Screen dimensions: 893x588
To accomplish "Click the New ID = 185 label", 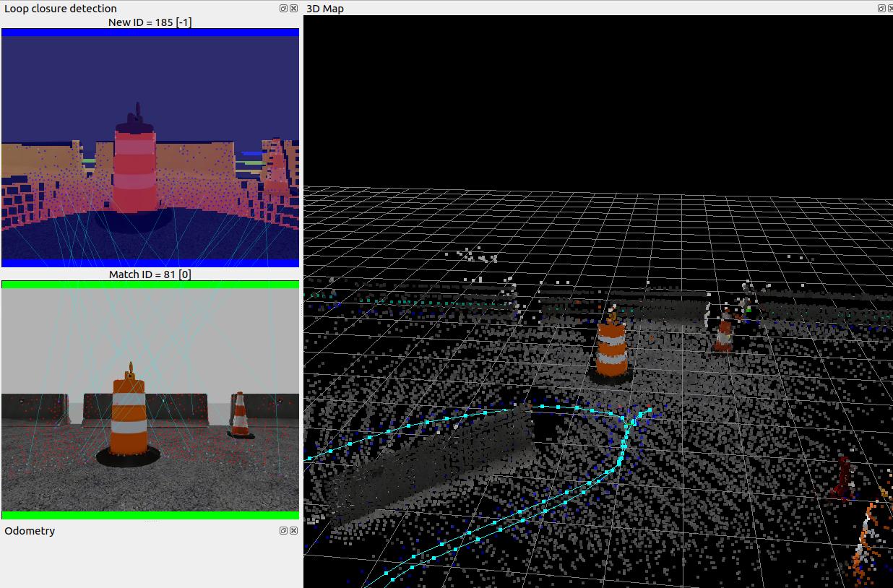I will click(x=150, y=22).
